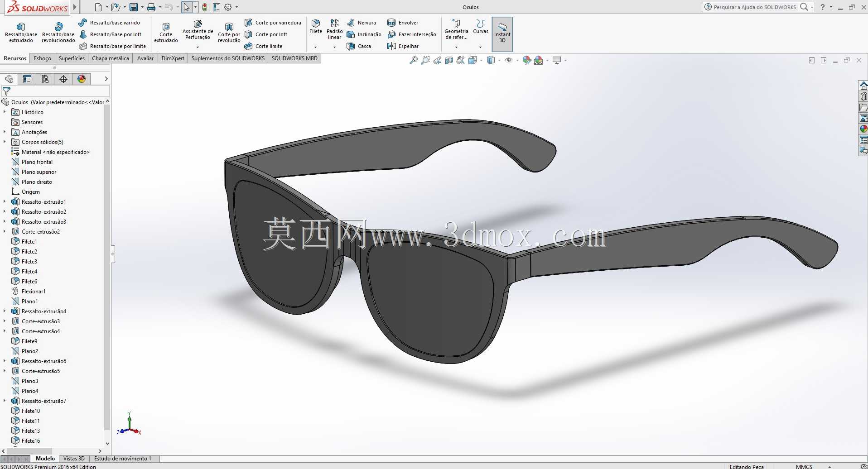Expand the Histórico tree item

coord(5,112)
